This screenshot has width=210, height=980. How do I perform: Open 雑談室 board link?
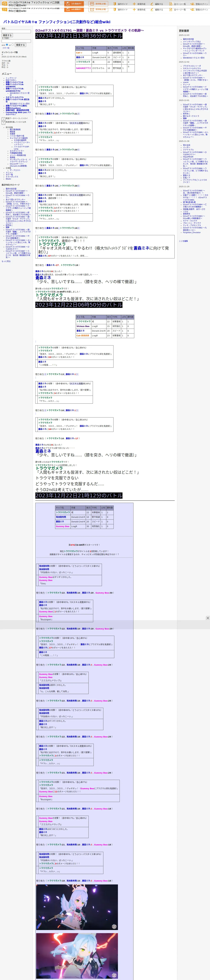point(13,132)
